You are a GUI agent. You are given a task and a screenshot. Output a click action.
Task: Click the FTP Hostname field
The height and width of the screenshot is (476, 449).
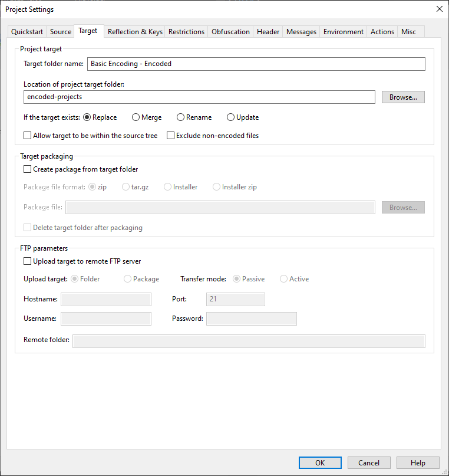point(106,299)
